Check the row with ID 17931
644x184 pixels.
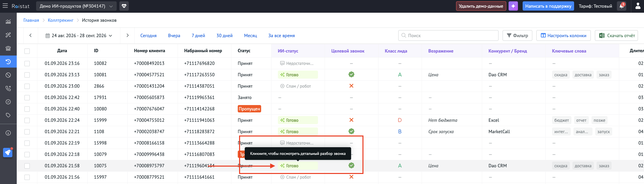(x=27, y=98)
